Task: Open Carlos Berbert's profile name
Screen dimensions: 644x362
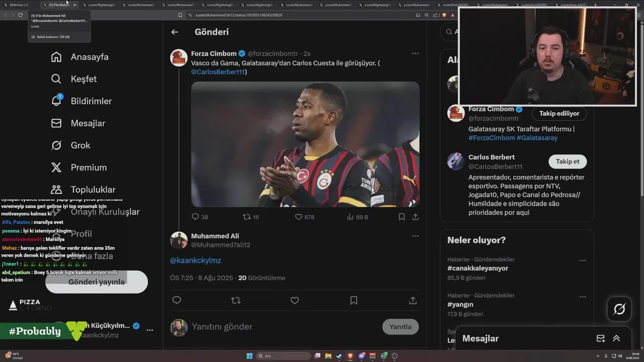Action: click(492, 157)
